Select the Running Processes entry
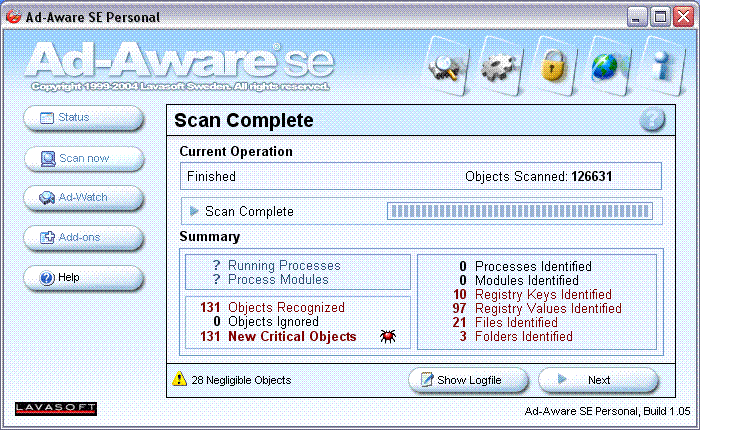This screenshot has height=430, width=737. [x=277, y=266]
